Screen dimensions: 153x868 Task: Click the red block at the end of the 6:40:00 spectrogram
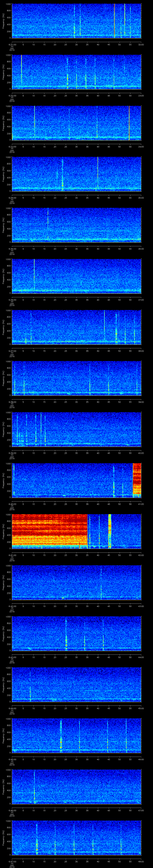coord(137,479)
